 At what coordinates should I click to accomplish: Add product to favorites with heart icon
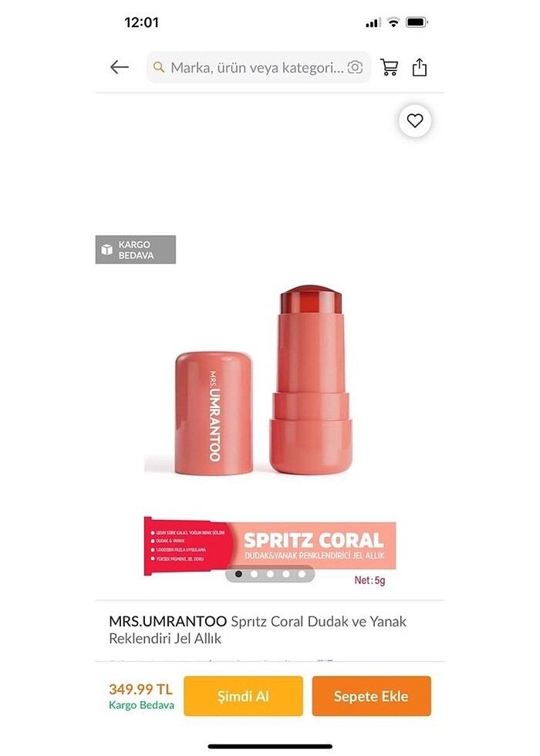click(x=415, y=120)
